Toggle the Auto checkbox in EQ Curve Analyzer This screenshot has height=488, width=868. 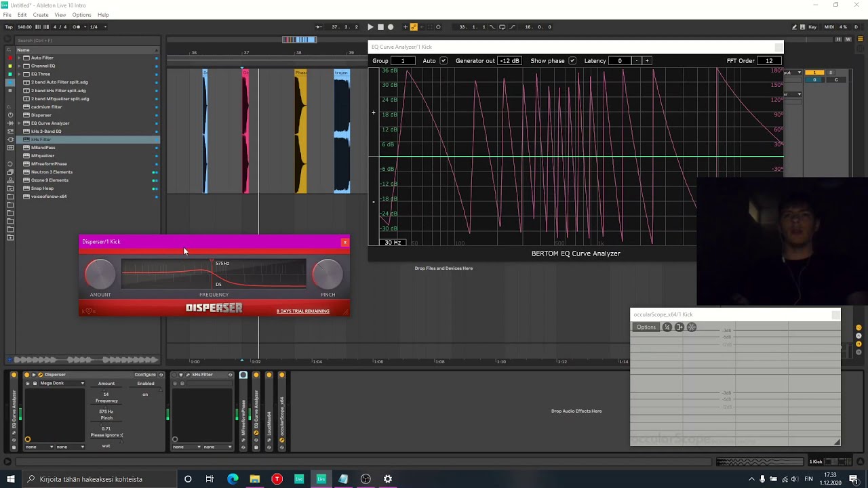click(x=443, y=61)
